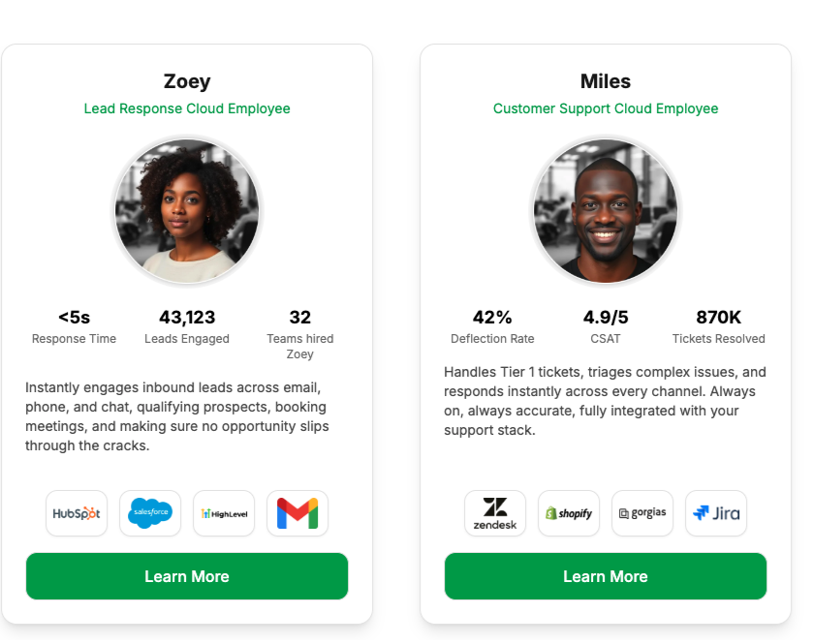Screen dimensions: 813x644
Task: Click the Customer Support Cloud Employee subtitle
Action: [606, 108]
